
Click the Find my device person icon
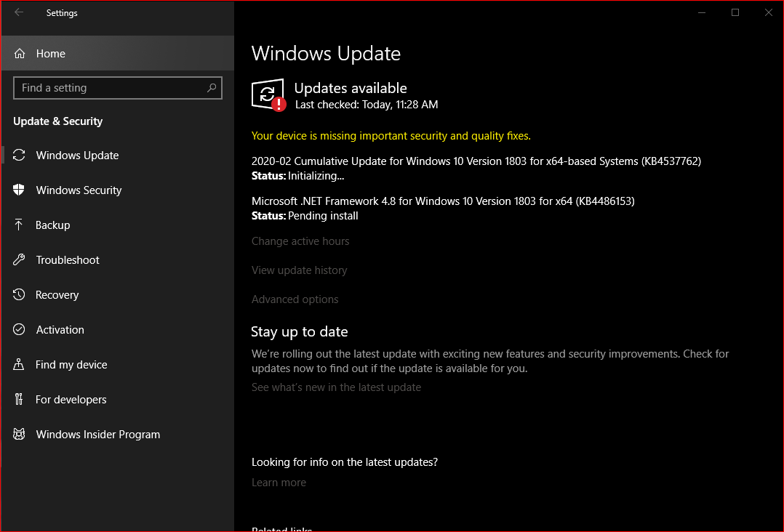point(19,365)
